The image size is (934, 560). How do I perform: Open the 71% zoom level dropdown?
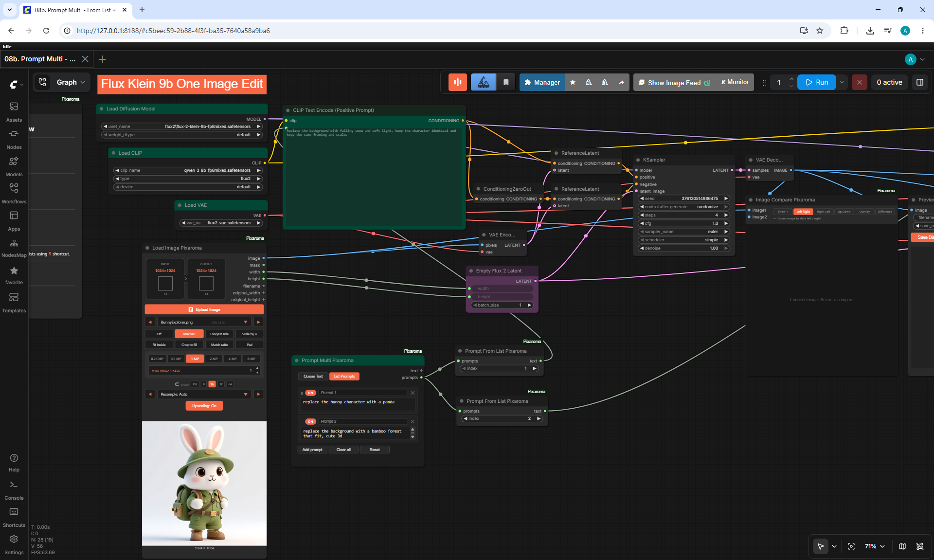click(x=875, y=546)
